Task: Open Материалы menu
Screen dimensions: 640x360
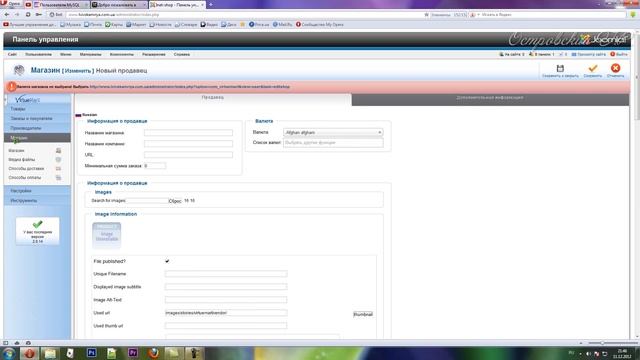Action: pos(90,54)
